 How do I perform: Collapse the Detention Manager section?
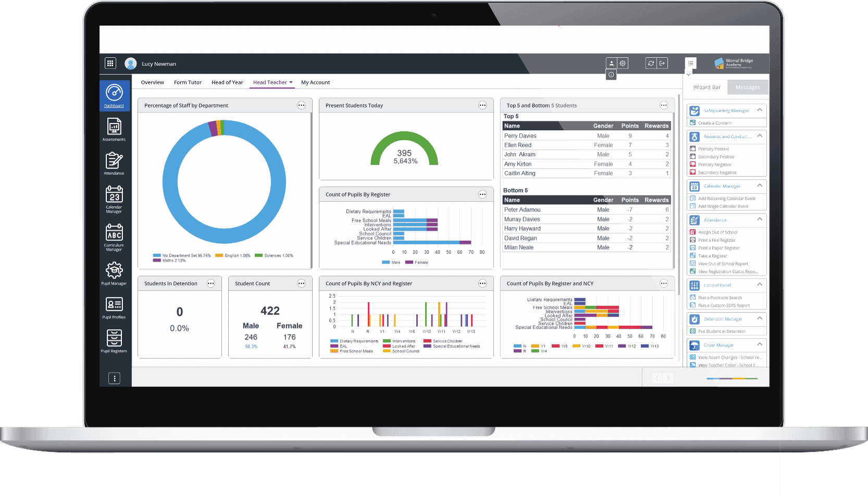coord(760,318)
